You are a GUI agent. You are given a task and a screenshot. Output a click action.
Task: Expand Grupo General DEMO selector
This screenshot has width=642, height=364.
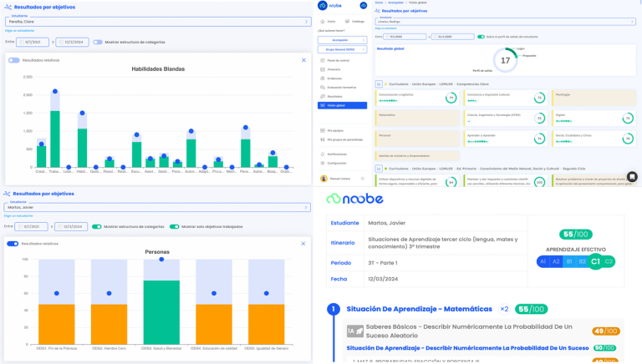point(342,50)
